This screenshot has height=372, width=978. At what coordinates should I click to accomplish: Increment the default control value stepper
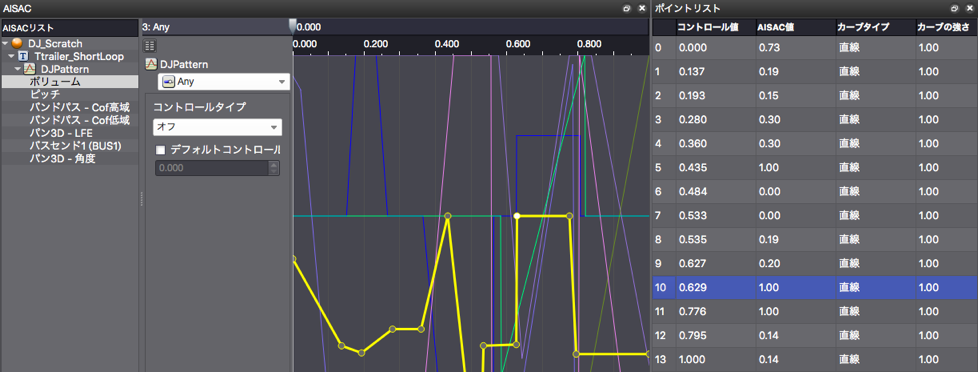coord(274,165)
